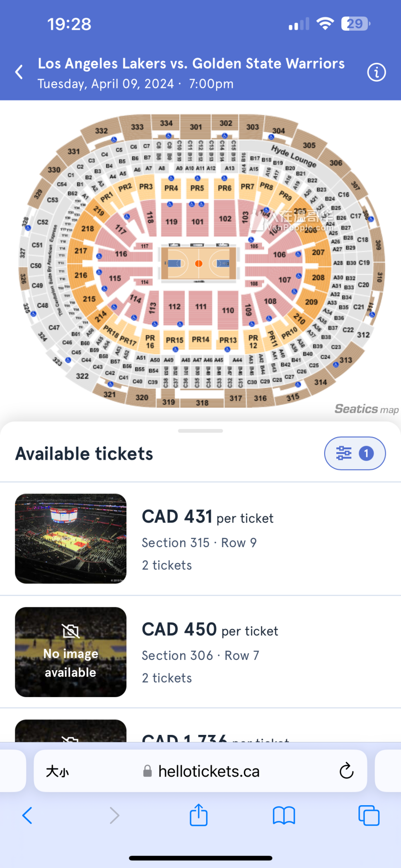The width and height of the screenshot is (401, 868).
Task: Open the page size settings (大小)
Action: (57, 771)
